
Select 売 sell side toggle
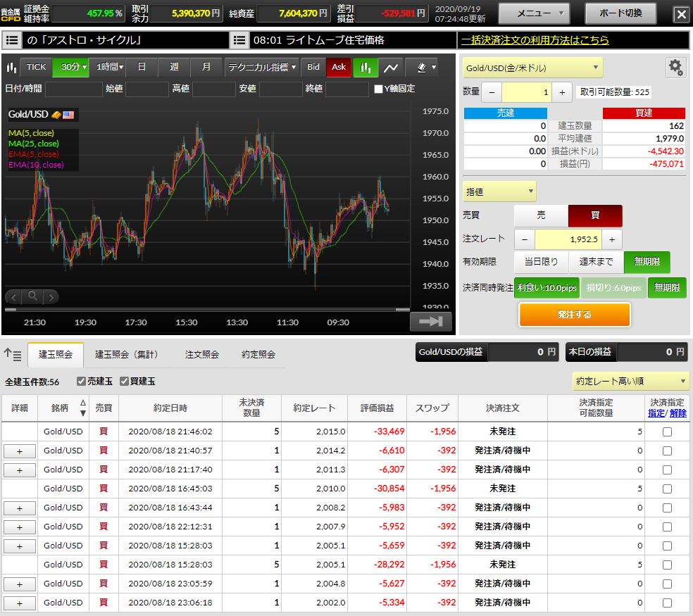pyautogui.click(x=541, y=215)
